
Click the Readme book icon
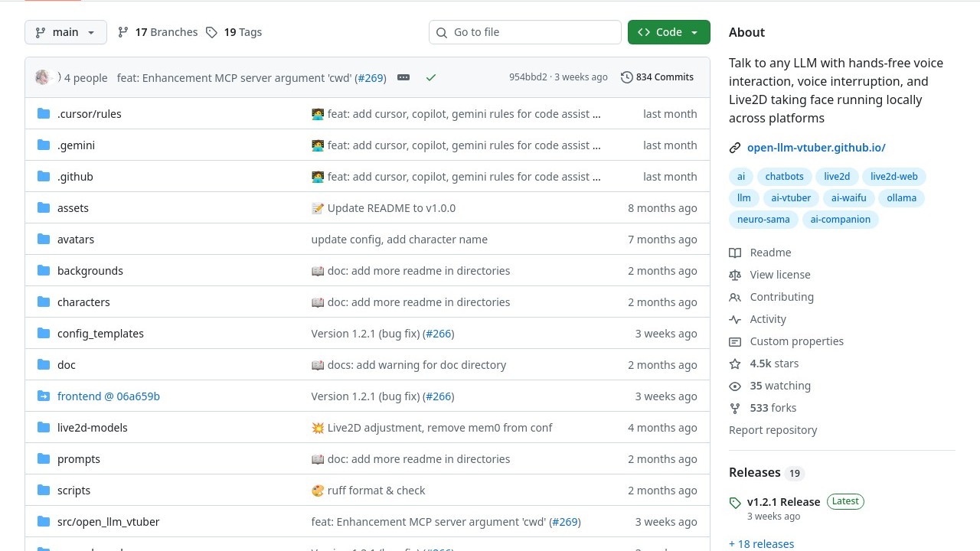tap(735, 253)
